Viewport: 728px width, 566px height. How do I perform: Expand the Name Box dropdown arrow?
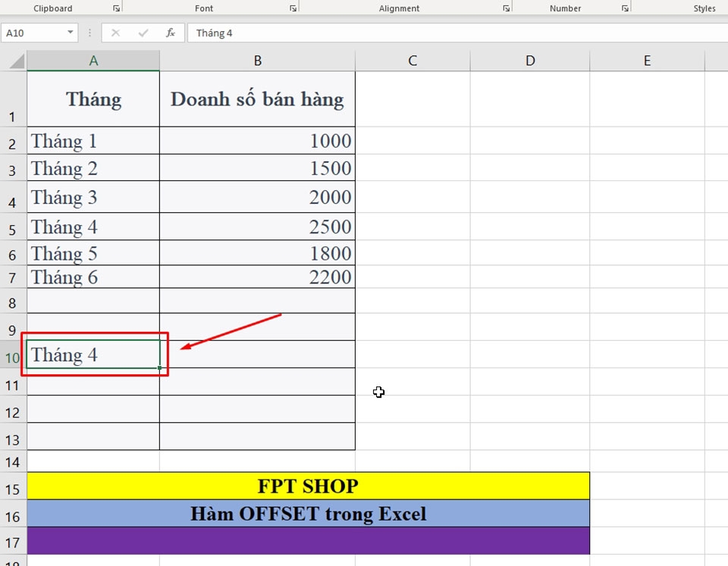click(x=70, y=33)
